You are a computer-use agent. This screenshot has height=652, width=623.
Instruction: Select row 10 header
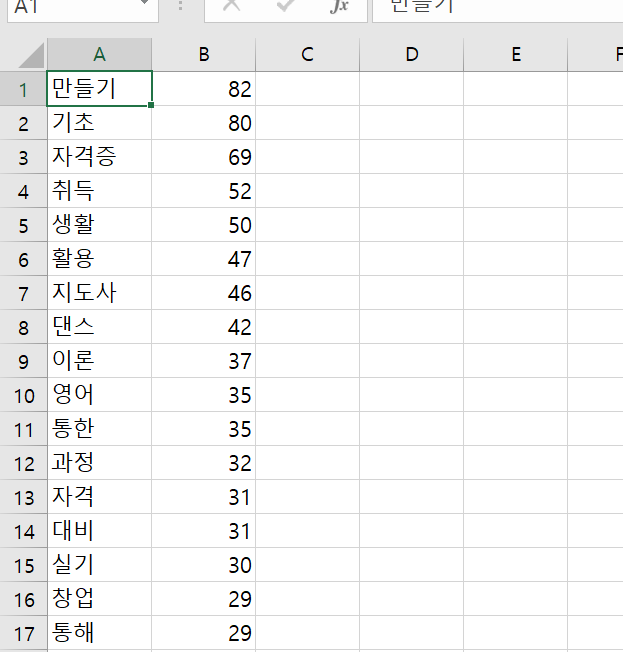pyautogui.click(x=23, y=395)
